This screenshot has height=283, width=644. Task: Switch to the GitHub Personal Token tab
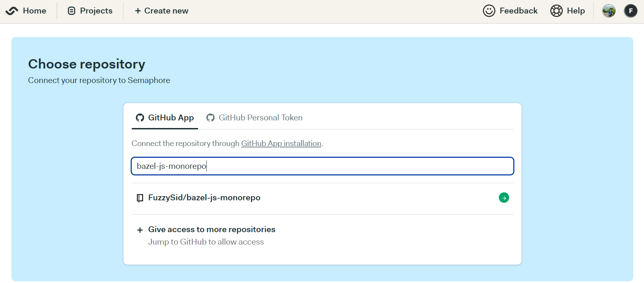[x=254, y=118]
